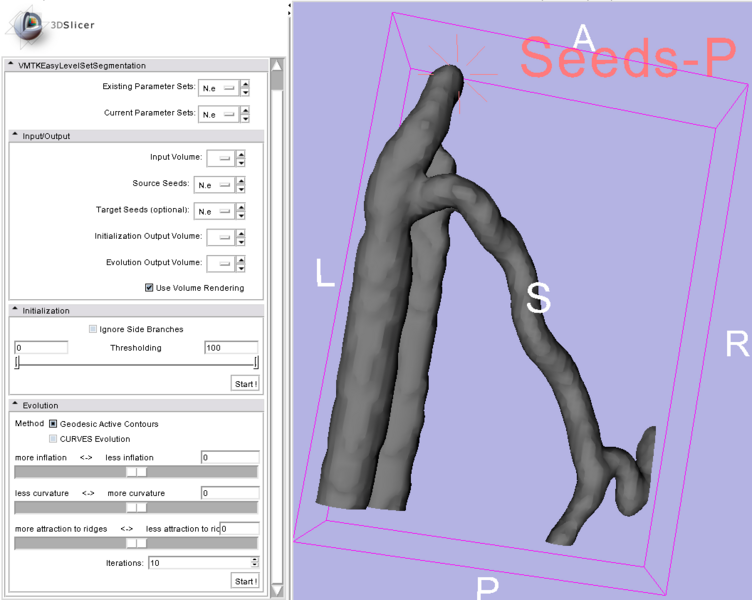
Task: Click the up arrow beside Input Volume selector
Action: click(x=242, y=154)
